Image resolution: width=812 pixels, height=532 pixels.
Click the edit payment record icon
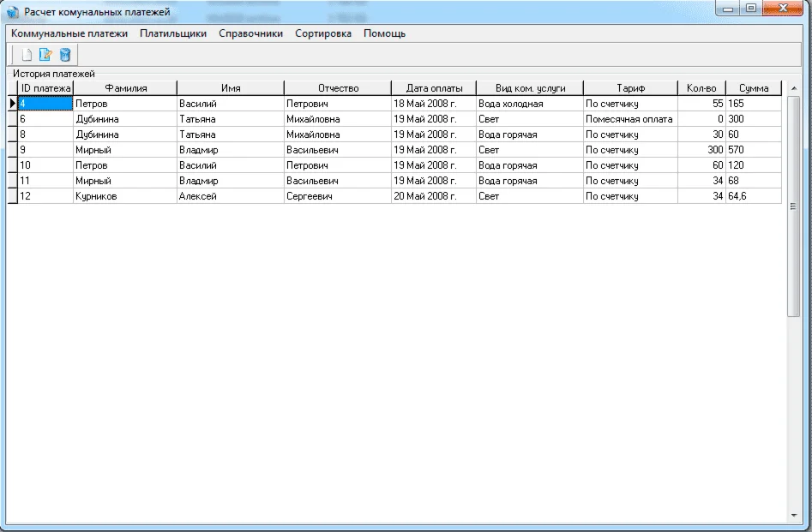click(46, 56)
